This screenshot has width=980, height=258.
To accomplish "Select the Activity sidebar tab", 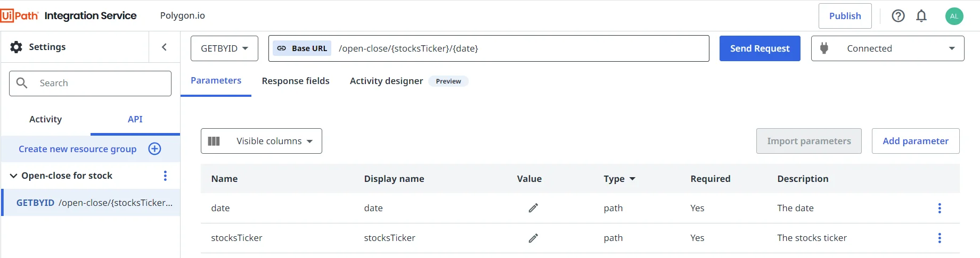I will tap(45, 119).
